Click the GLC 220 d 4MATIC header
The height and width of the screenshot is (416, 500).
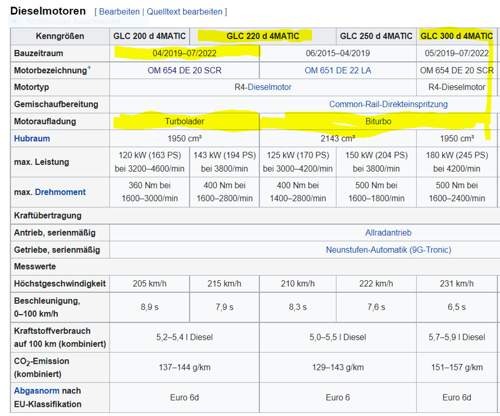coord(263,36)
